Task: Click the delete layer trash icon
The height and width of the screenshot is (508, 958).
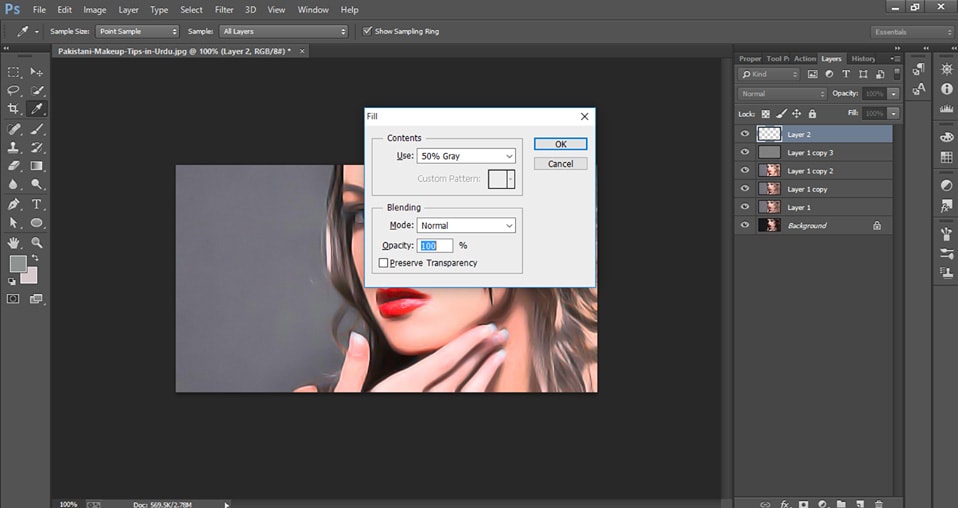Action: click(879, 504)
